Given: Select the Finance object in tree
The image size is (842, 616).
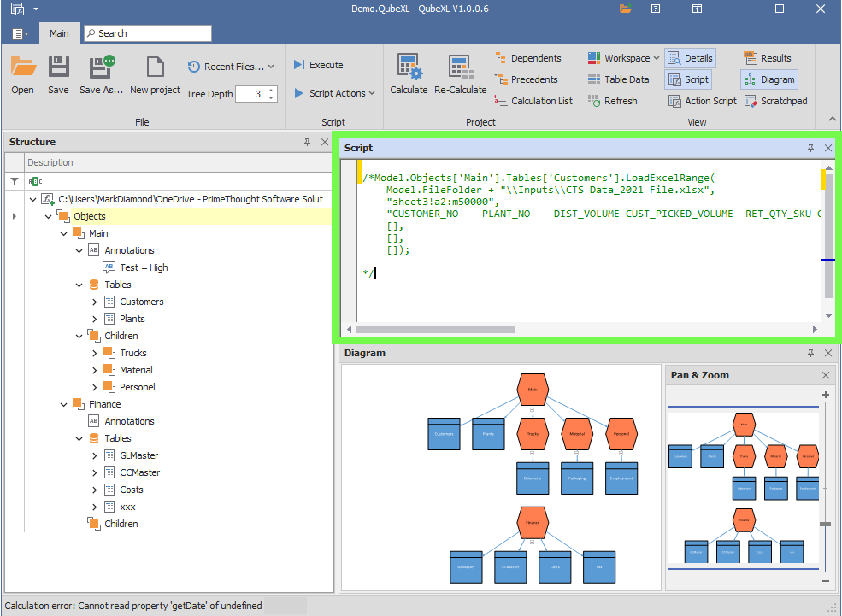Looking at the screenshot, I should [104, 404].
